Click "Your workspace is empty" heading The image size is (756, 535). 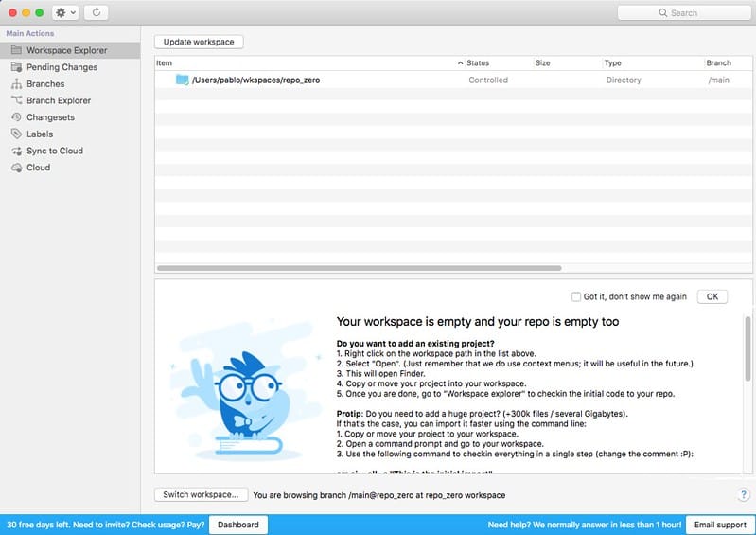(x=477, y=321)
